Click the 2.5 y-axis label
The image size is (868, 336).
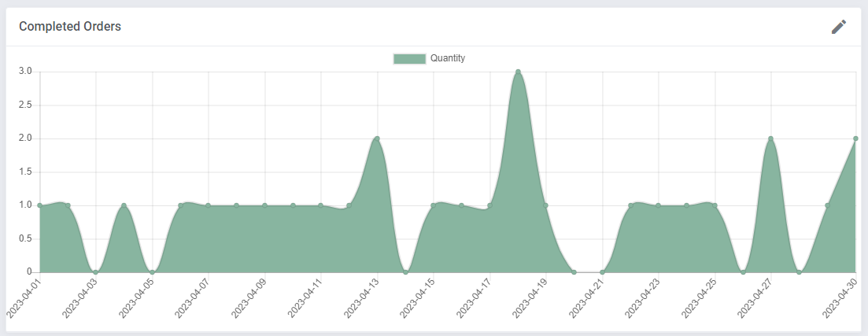click(x=25, y=105)
